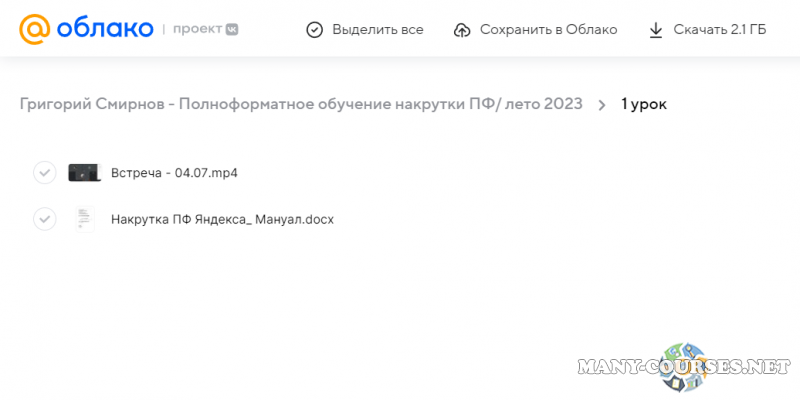
Task: Click the orange @ Mail.ru logo icon
Action: click(35, 30)
